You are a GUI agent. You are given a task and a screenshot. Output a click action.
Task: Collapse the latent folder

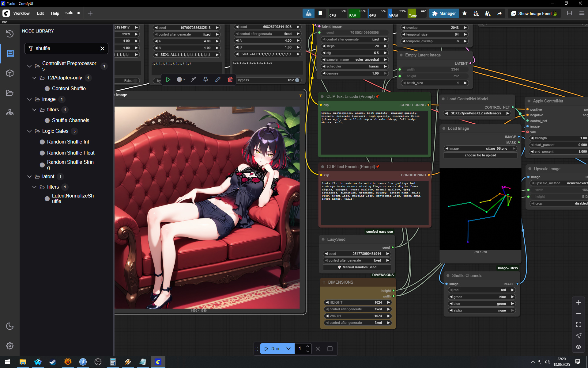29,177
